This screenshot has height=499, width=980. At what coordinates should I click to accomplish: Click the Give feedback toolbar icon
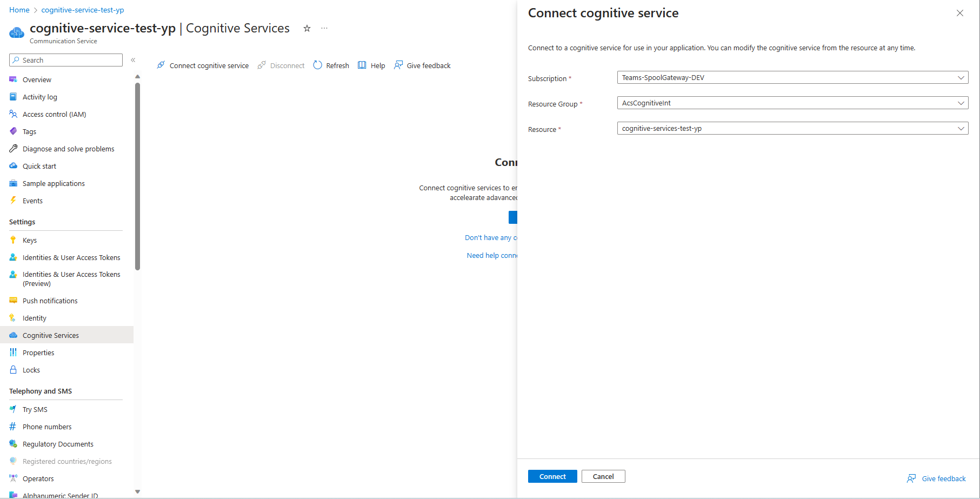click(398, 65)
